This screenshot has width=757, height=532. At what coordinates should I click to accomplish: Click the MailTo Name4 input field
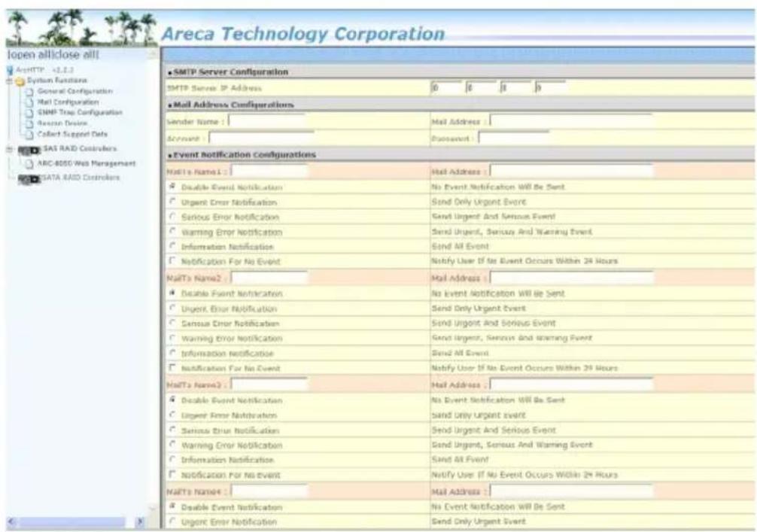pos(269,491)
